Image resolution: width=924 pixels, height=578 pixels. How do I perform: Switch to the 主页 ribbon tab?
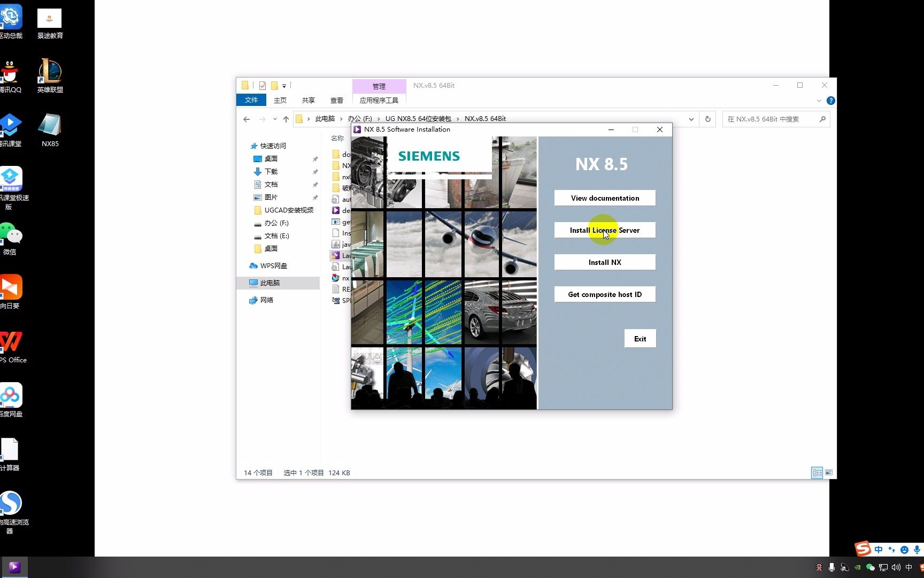(x=280, y=100)
